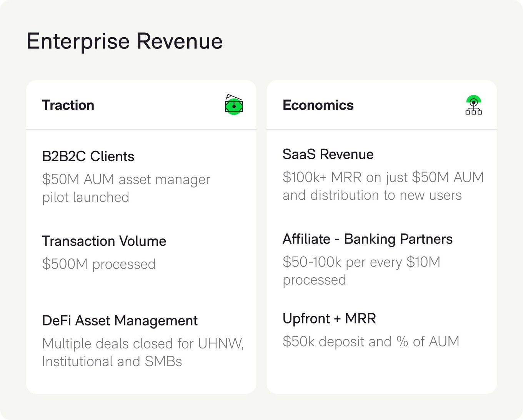Click '$50k deposit and % of AUM'
The height and width of the screenshot is (420, 523).
click(x=371, y=342)
